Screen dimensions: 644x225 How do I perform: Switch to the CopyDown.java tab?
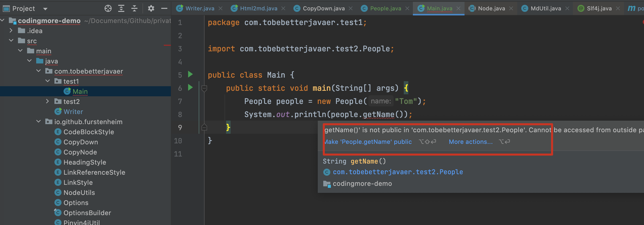pyautogui.click(x=324, y=9)
